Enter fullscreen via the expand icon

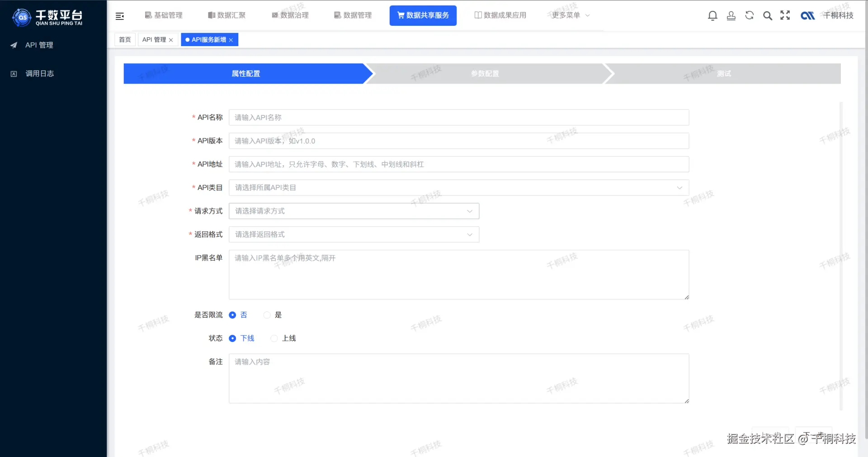pyautogui.click(x=785, y=15)
